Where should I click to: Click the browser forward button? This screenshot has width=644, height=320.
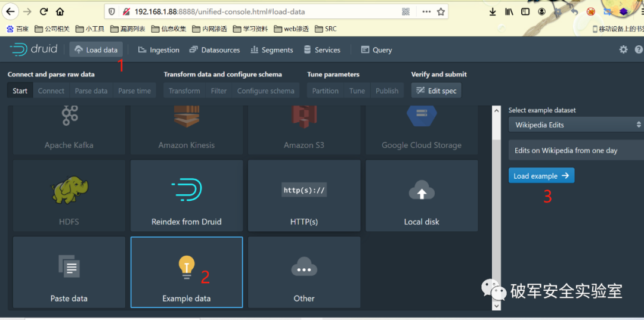tap(28, 12)
